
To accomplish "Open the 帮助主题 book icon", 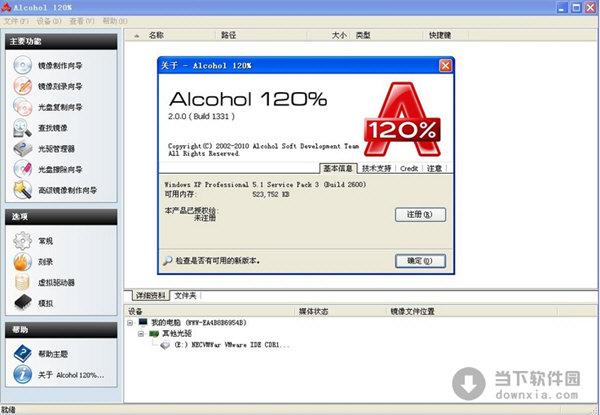I will click(x=23, y=354).
